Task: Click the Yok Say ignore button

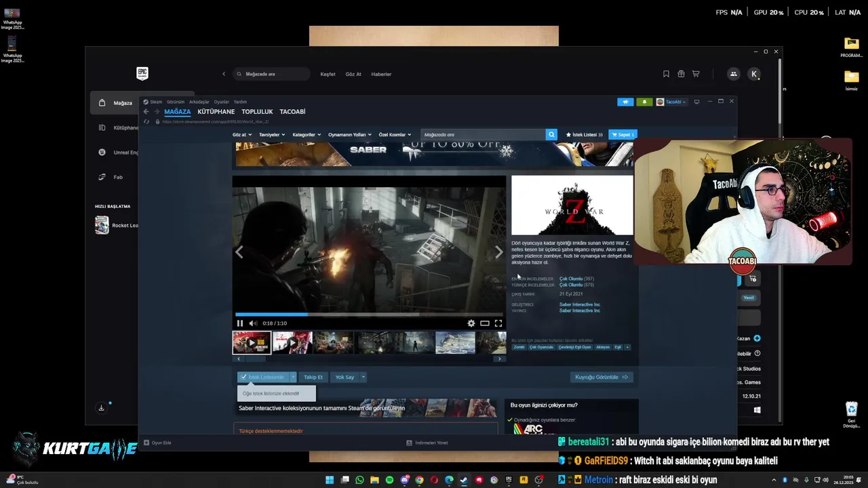Action: 344,377
